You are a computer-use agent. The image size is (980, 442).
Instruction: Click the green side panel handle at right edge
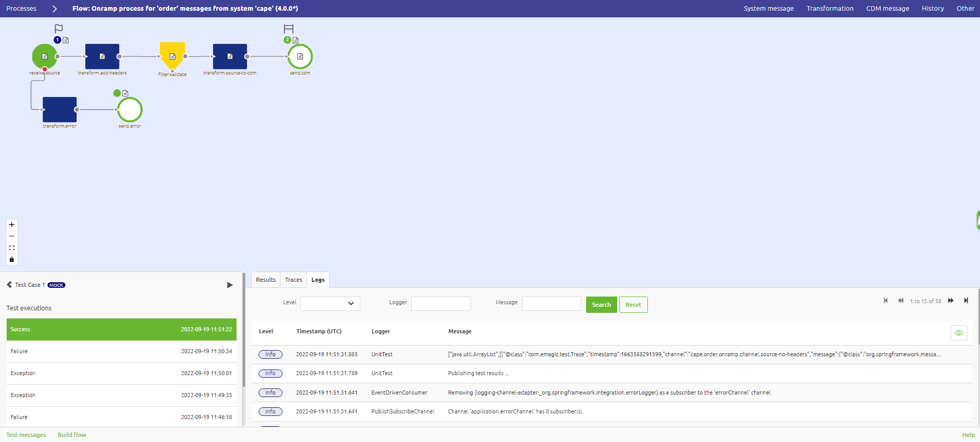[978, 220]
